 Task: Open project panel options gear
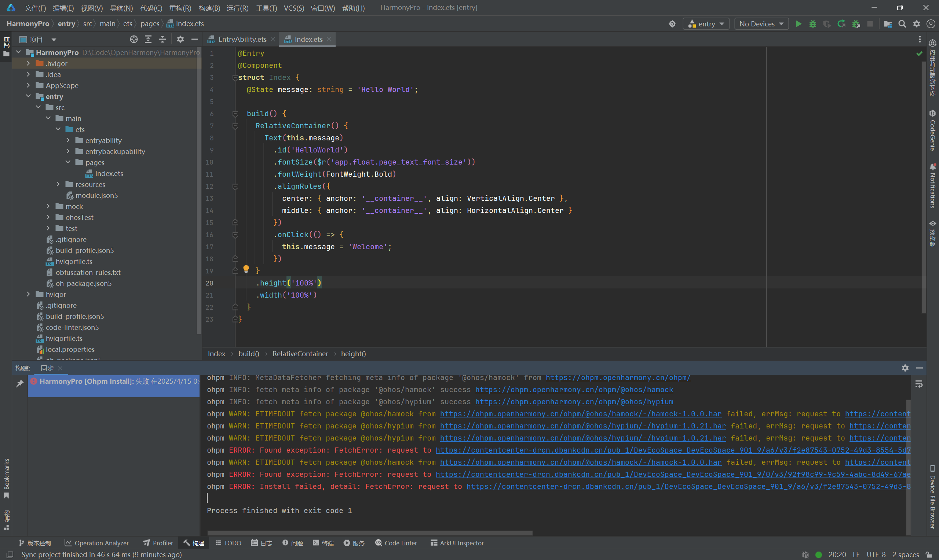180,39
